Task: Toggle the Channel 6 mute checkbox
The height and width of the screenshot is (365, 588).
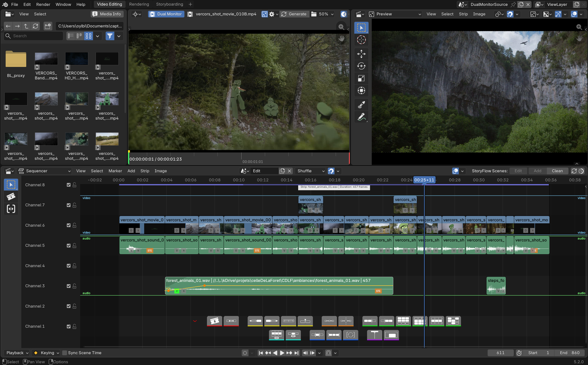Action: tap(69, 226)
